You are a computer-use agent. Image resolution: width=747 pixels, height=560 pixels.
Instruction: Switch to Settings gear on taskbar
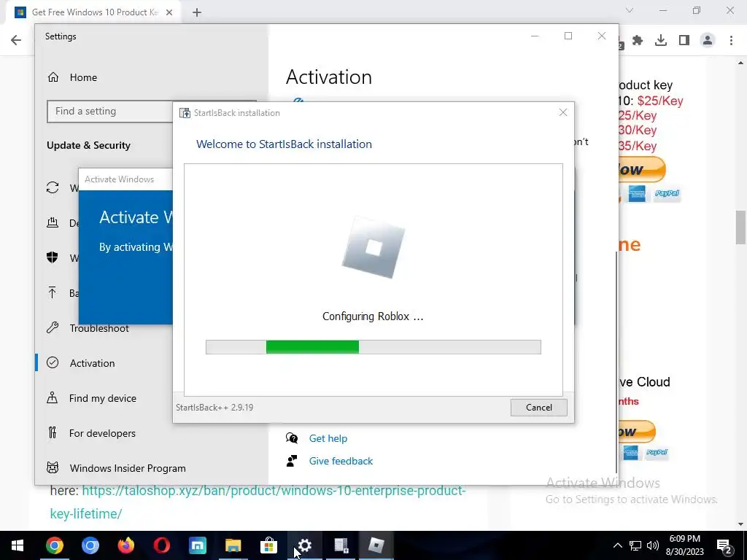coord(304,545)
